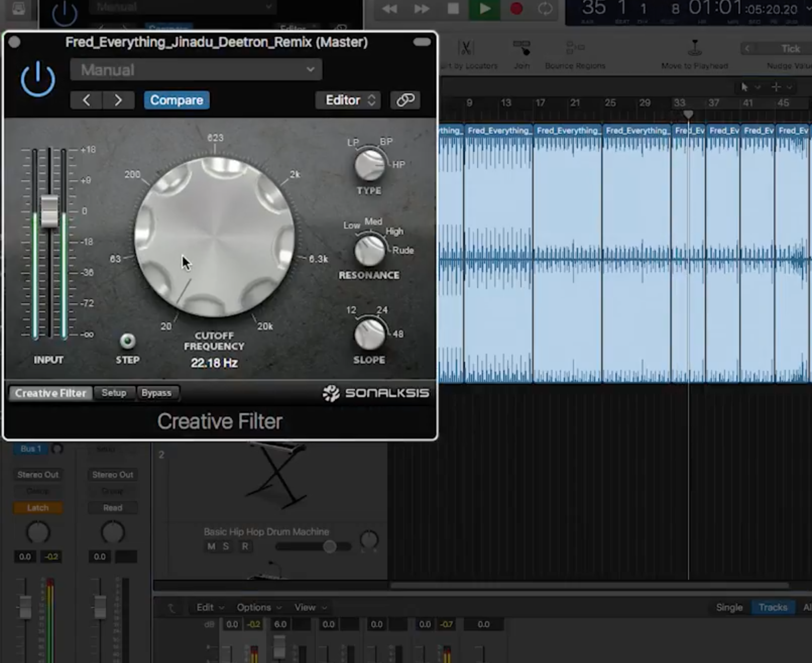
Task: Click the playhead marker at bar 33
Action: coord(688,115)
